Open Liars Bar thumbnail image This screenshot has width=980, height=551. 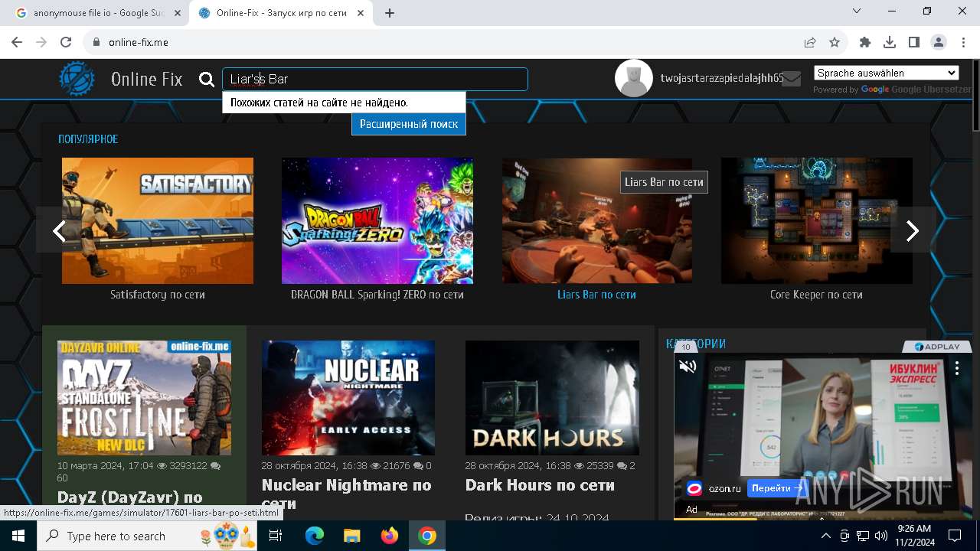597,220
